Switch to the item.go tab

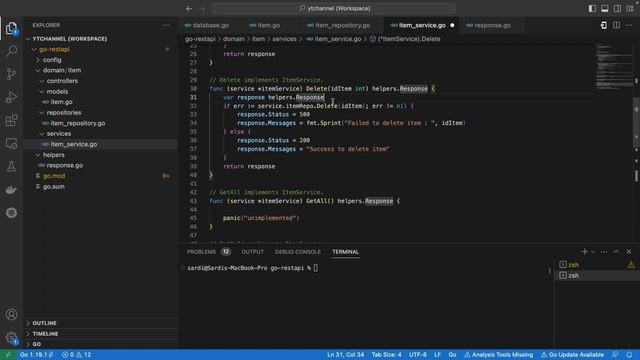tap(264, 25)
